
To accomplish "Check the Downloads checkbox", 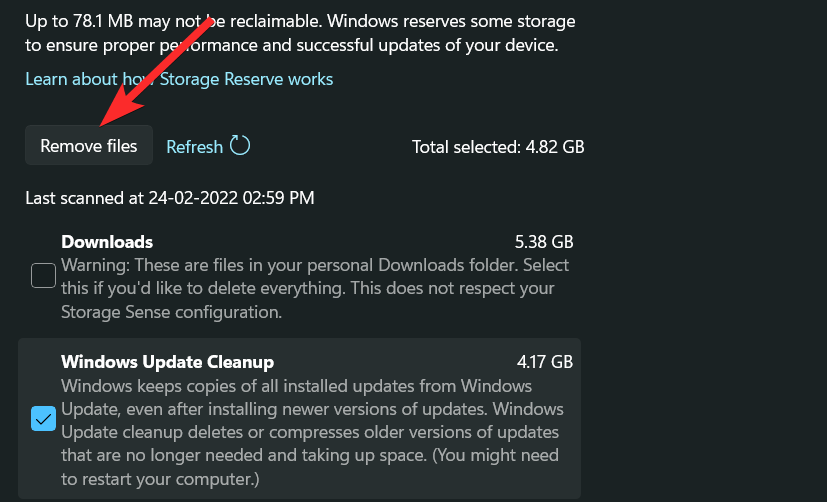I will 43,275.
